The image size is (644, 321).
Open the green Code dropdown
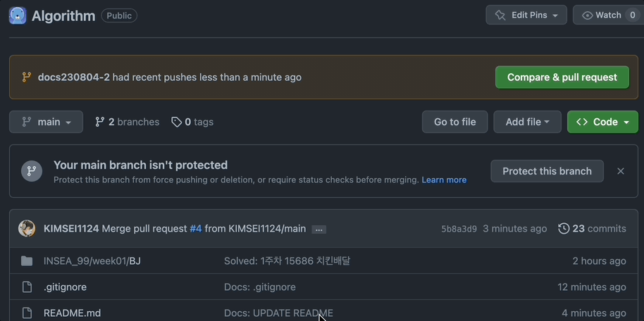point(602,122)
